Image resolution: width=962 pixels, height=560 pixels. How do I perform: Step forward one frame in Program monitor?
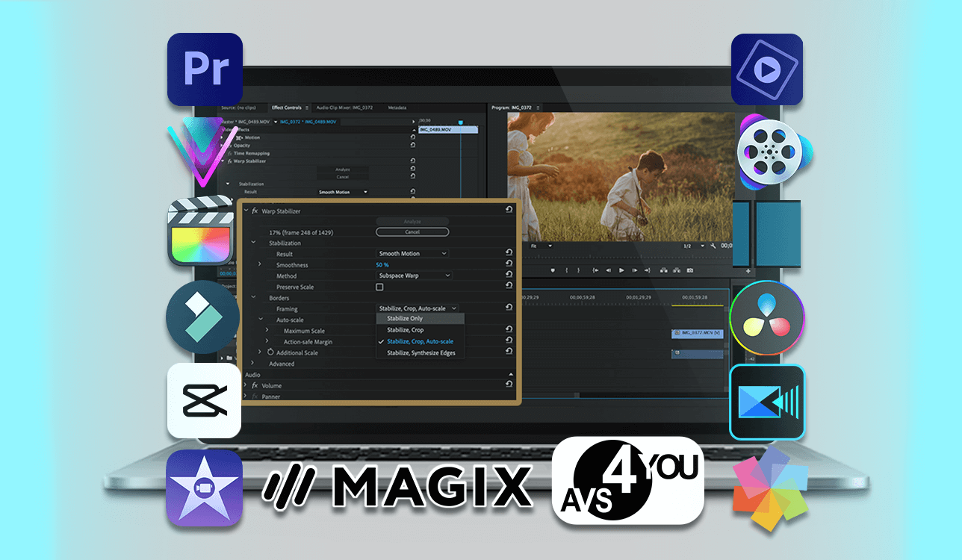[635, 270]
